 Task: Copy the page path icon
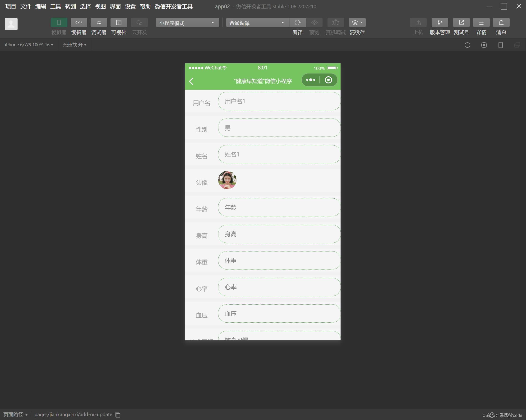(x=118, y=415)
